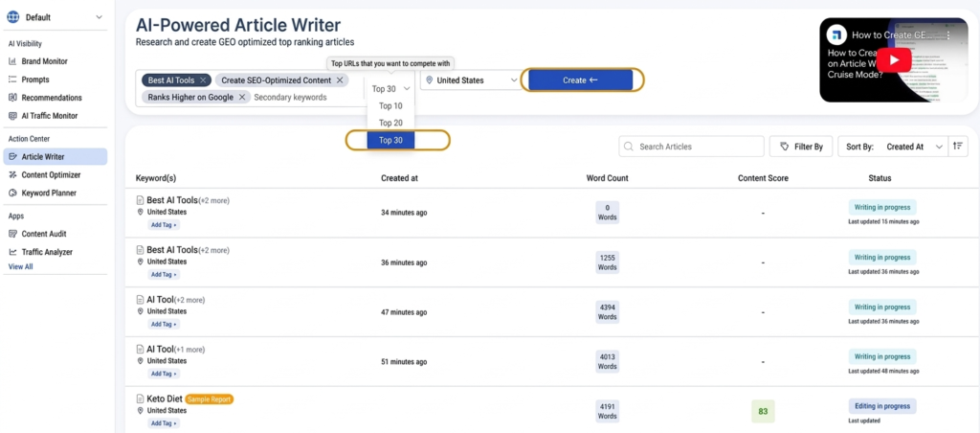The image size is (980, 433).
Task: Click the Search Articles field
Action: pos(691,147)
